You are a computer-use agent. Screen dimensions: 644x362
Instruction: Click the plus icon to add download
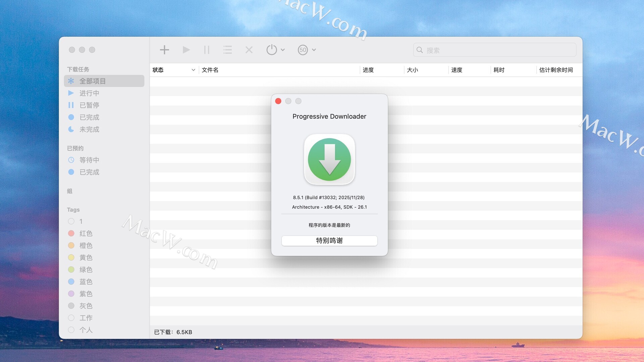pyautogui.click(x=164, y=50)
